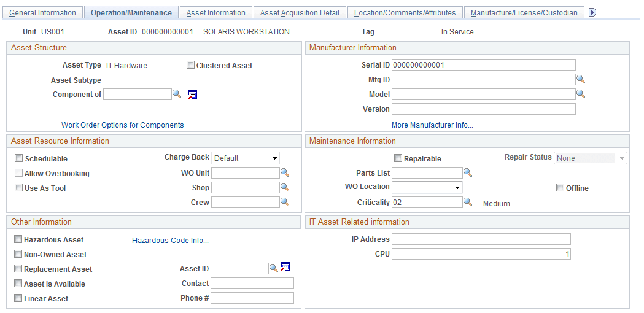Switch to General Information tab

coord(42,13)
